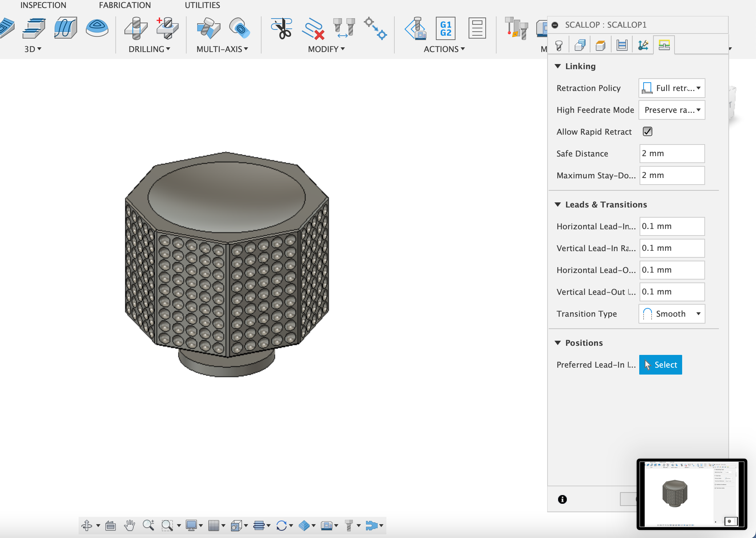The image size is (756, 538).
Task: Click the Replace Tool icon
Action: tap(344, 28)
